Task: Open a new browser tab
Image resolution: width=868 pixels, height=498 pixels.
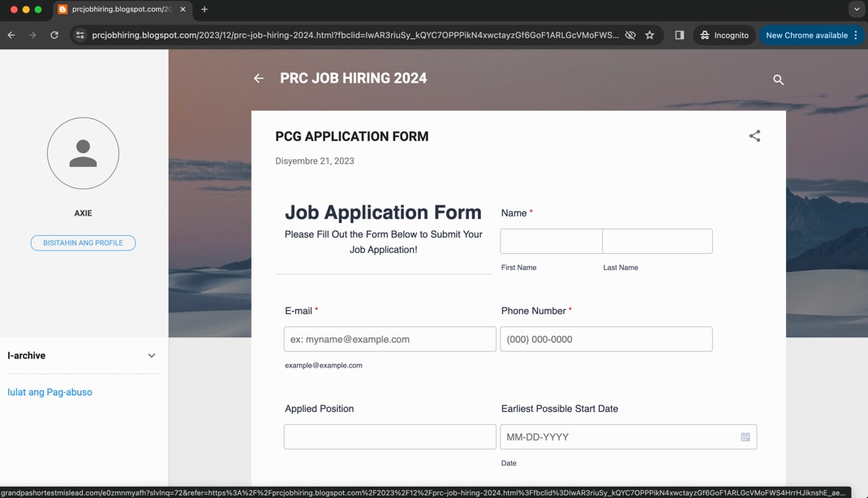Action: (204, 10)
